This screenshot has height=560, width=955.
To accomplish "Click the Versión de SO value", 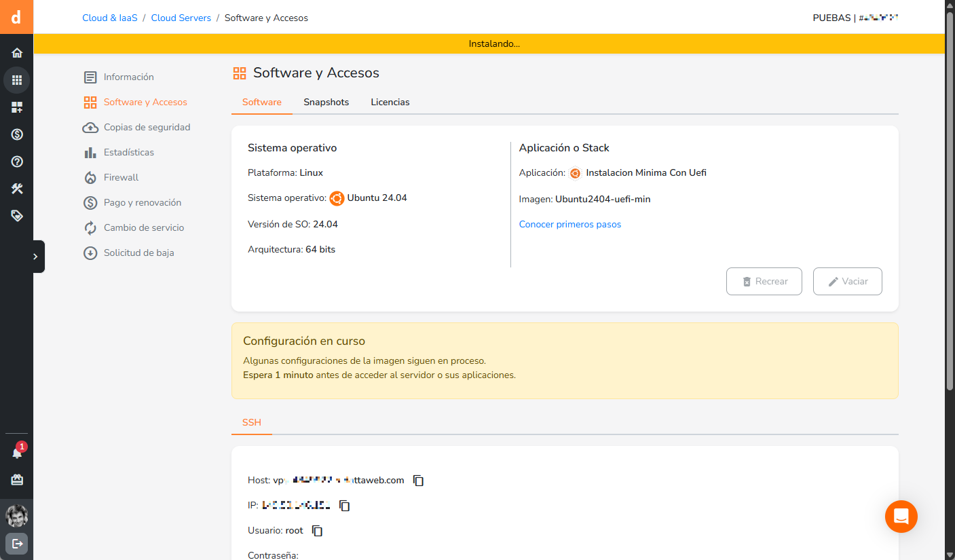I will point(326,225).
